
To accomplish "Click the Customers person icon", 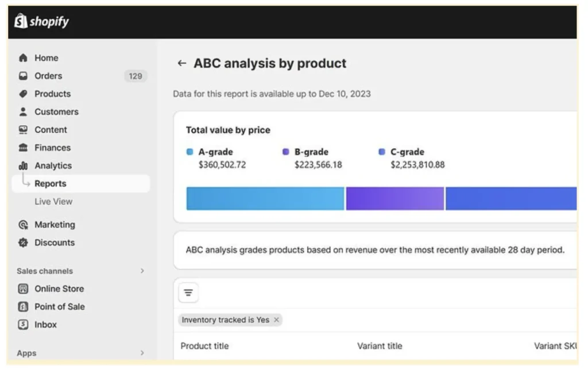I will pyautogui.click(x=23, y=111).
